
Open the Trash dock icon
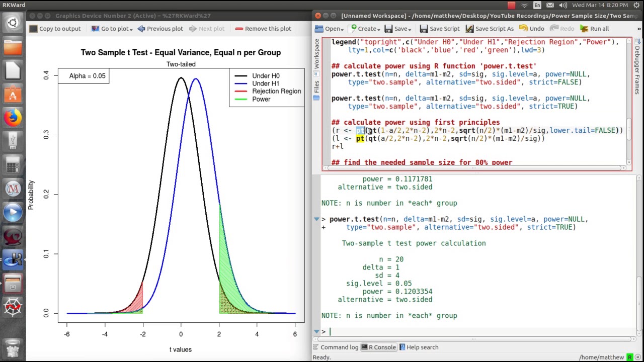pyautogui.click(x=13, y=348)
